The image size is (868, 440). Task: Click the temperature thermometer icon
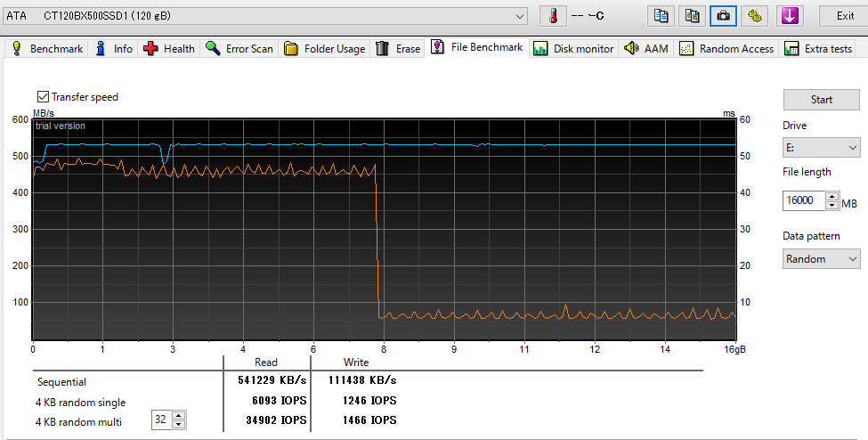(x=553, y=15)
